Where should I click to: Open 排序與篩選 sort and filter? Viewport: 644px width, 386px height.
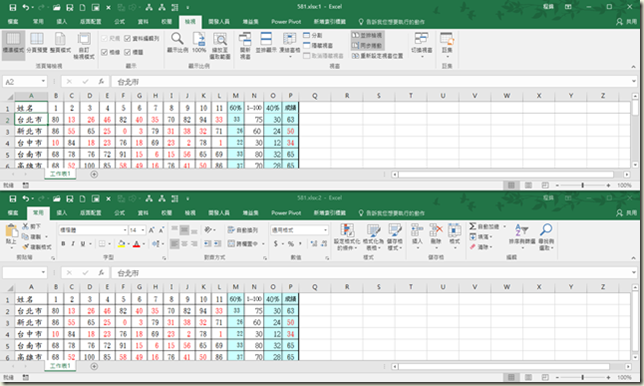coord(522,237)
